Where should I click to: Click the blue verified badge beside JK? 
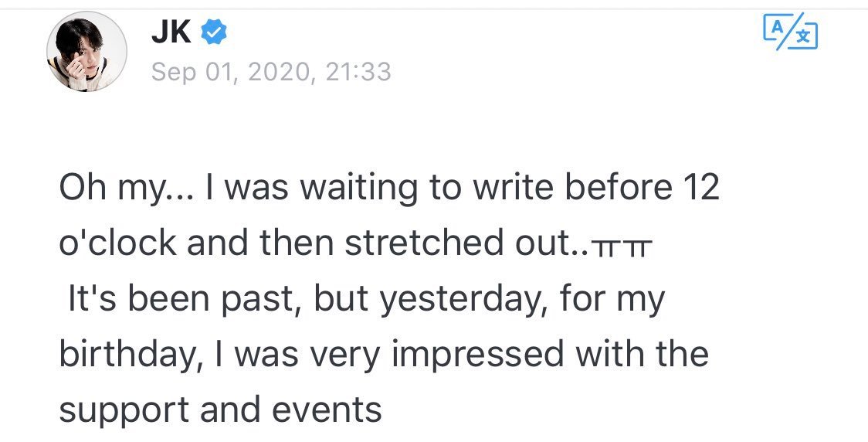213,32
